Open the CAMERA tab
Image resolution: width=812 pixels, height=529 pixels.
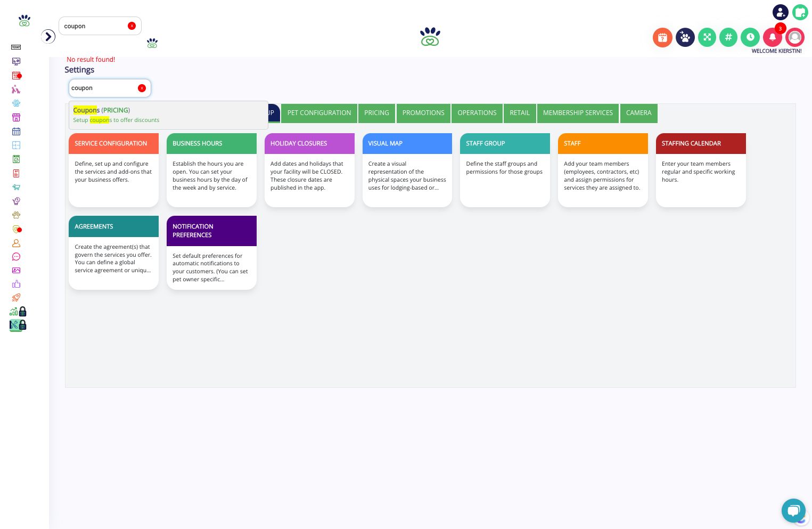coord(639,113)
